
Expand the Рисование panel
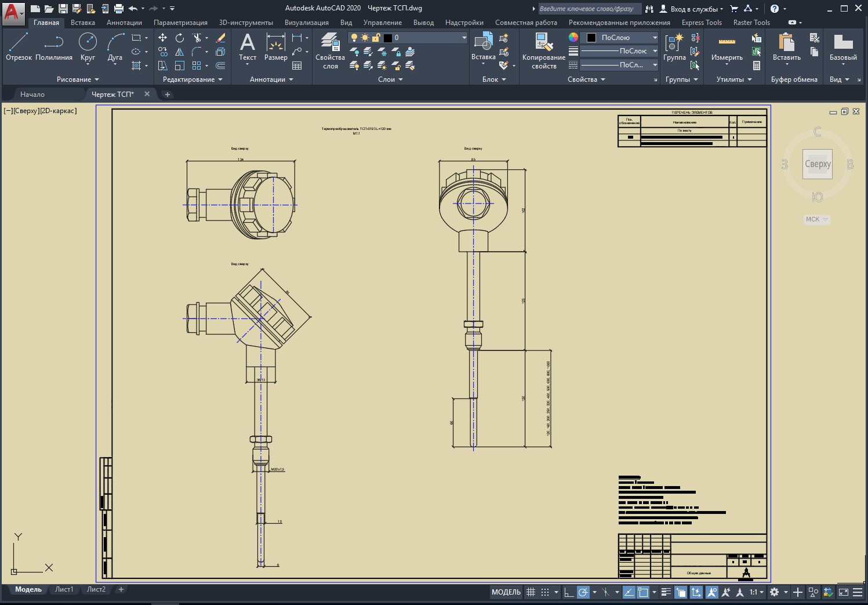point(78,79)
